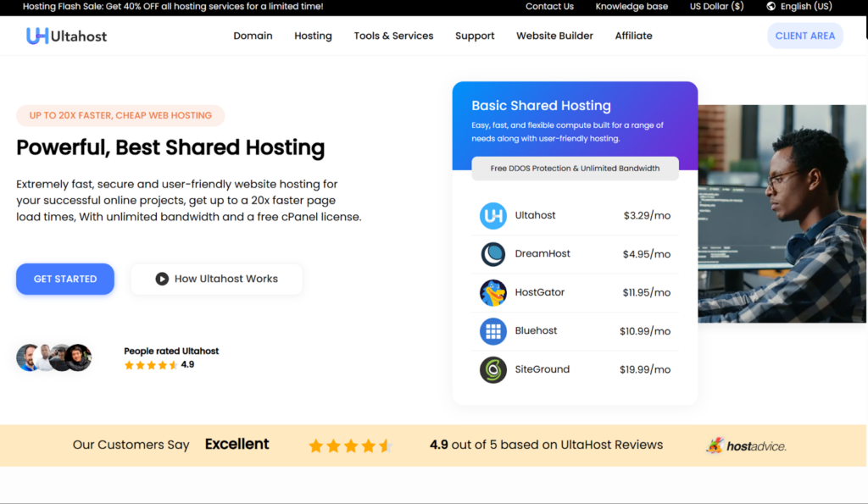The image size is (868, 504).
Task: Click the SiteGround logo icon
Action: coord(492,370)
